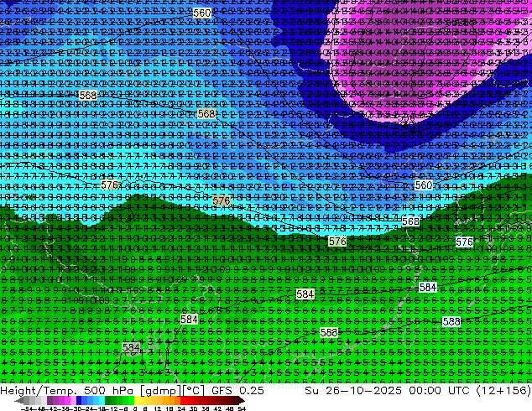Click the '-54' legend scale value
532x411 pixels.
coord(26,409)
